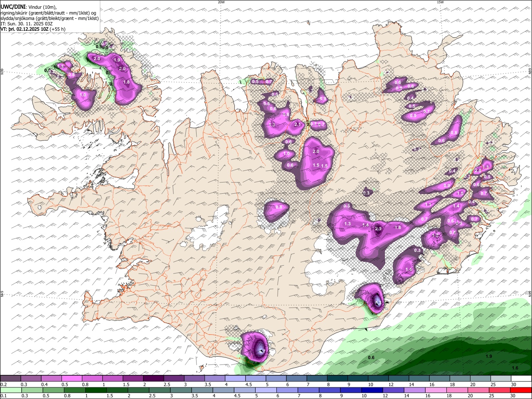Pick the dark purple upper swatch between 2 and 2.5
The image size is (532, 399).
point(153,379)
